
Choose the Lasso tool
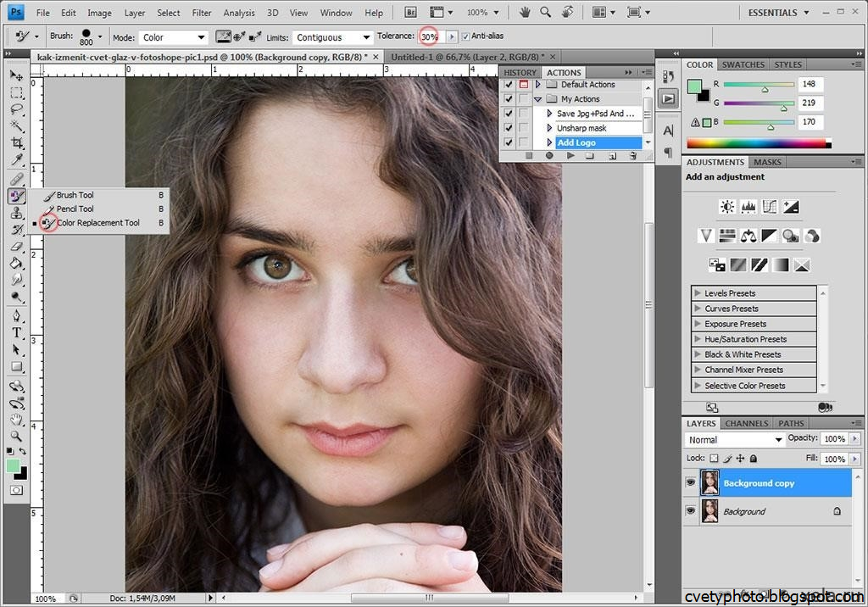point(16,109)
